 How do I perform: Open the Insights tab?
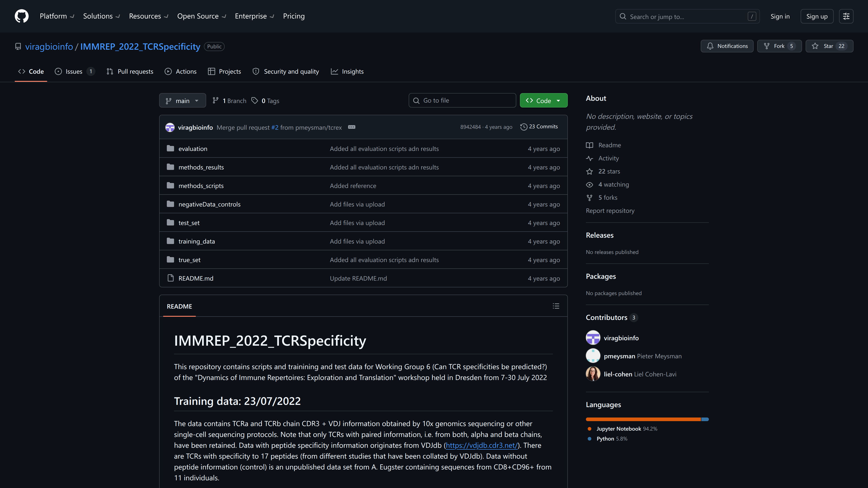tap(347, 71)
